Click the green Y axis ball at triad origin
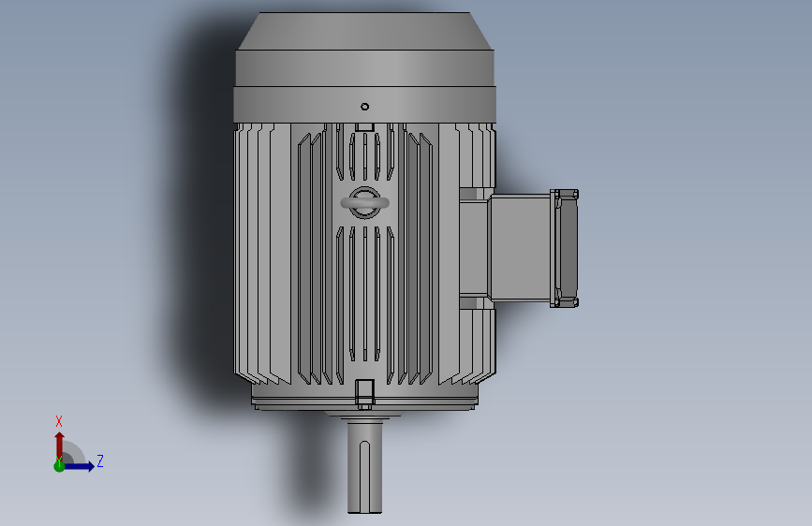Viewport: 812px width, 526px height. [59, 466]
